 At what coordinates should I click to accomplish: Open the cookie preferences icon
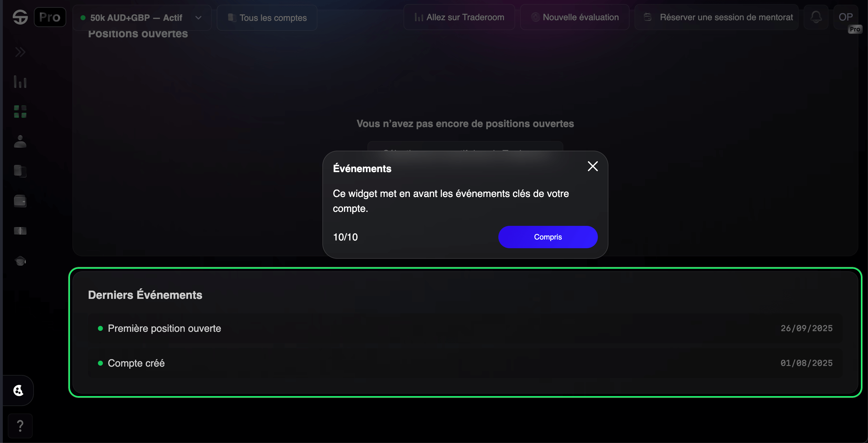[18, 390]
